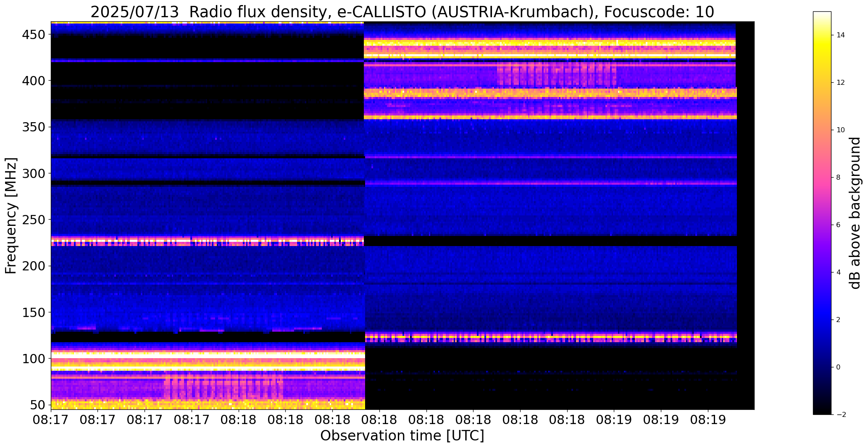Click the plot title mentioning e-CALLISTO AUSTRIA-Krumbach
868x448 pixels.
pos(402,12)
